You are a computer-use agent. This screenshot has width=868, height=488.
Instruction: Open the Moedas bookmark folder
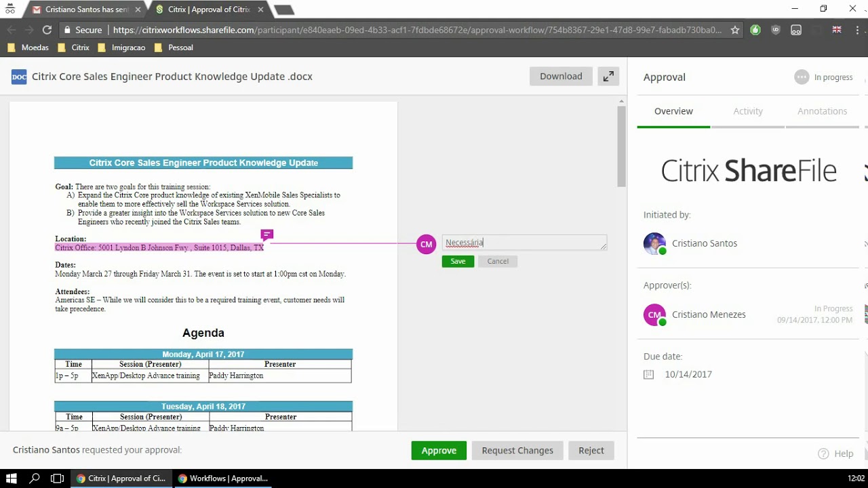pos(28,47)
